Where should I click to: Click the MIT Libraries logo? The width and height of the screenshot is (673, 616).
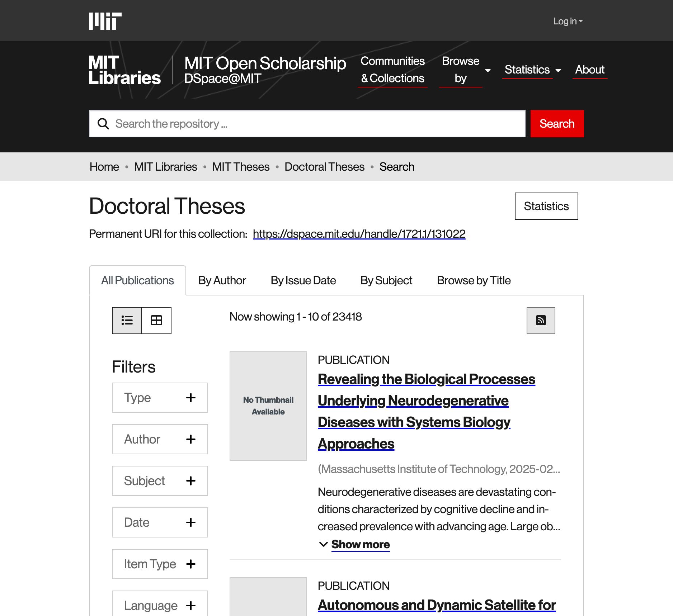click(124, 70)
